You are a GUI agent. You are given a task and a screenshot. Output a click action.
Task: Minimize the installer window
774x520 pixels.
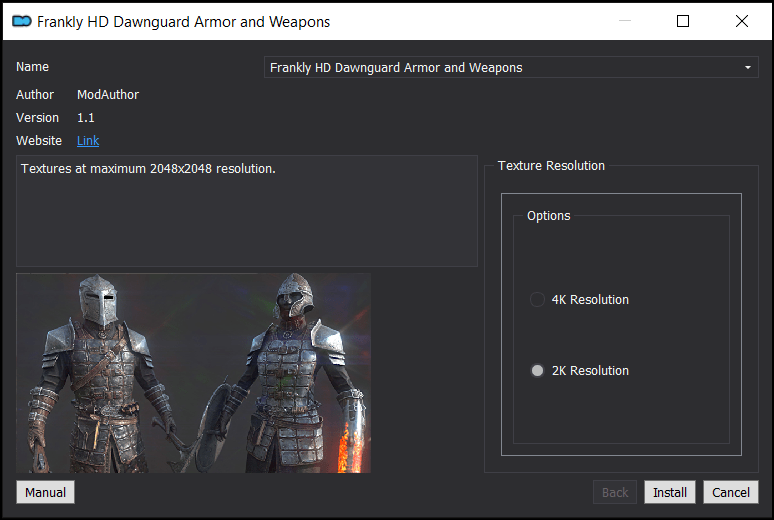pos(625,21)
